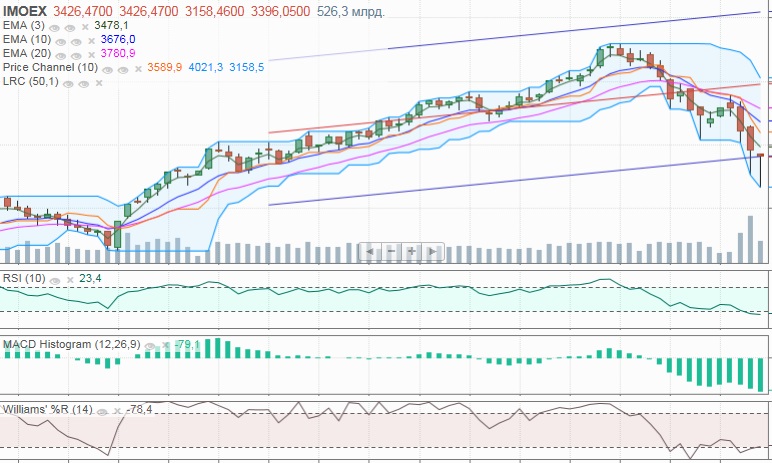772x463 pixels.
Task: Hide the RSI (10) indicator via eye icon
Action: (55, 281)
